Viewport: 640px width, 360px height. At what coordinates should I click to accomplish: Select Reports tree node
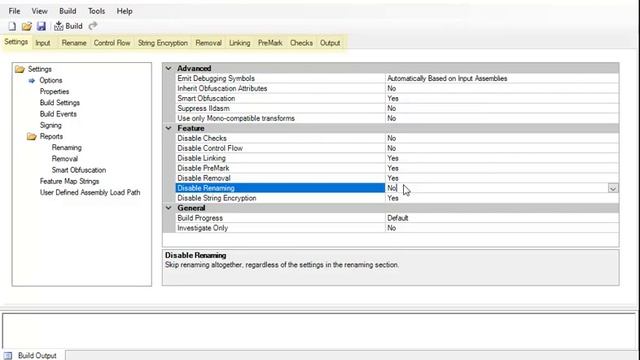[x=51, y=136]
